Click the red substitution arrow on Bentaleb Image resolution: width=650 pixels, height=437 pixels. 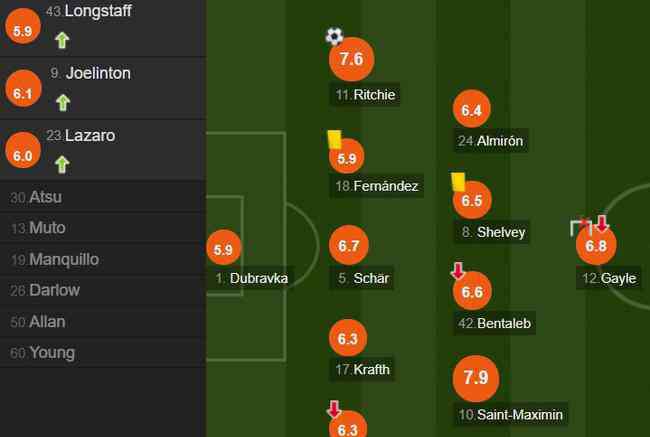click(x=458, y=270)
